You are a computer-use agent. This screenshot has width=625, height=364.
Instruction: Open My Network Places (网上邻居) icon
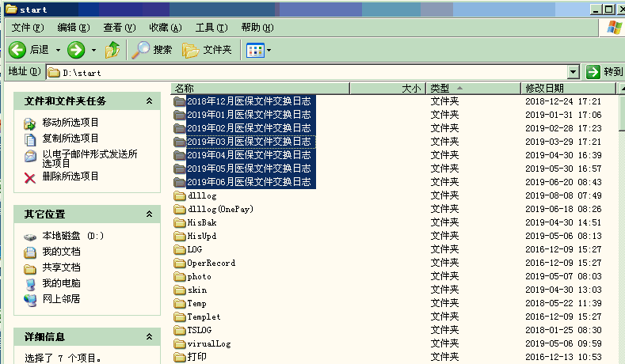click(30, 299)
